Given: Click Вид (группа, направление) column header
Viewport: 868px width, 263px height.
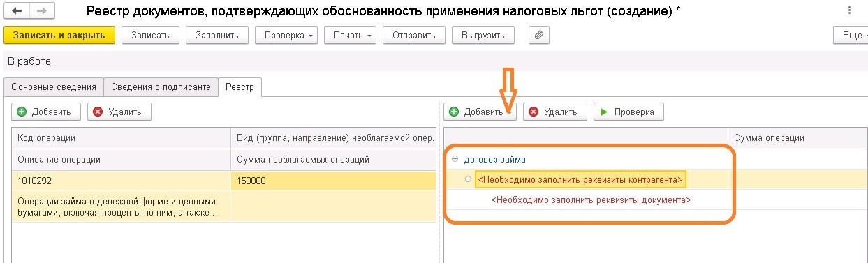Looking at the screenshot, I should tap(333, 138).
